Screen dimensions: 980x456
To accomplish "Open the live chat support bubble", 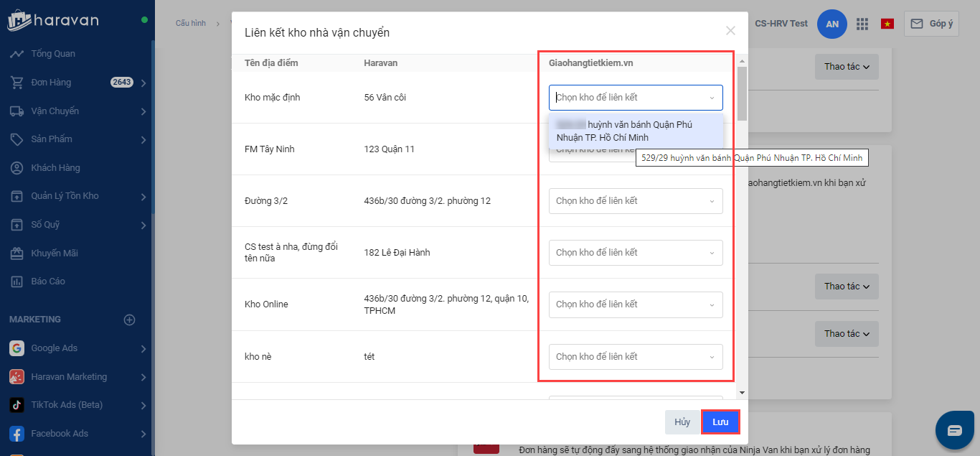I will 954,431.
